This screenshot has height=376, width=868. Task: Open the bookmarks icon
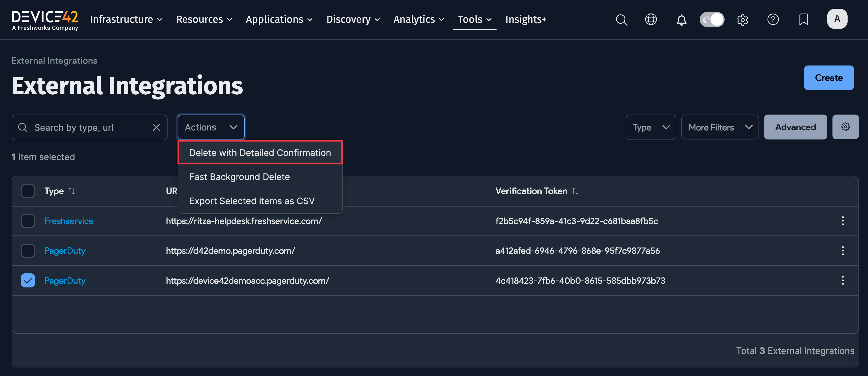point(803,20)
